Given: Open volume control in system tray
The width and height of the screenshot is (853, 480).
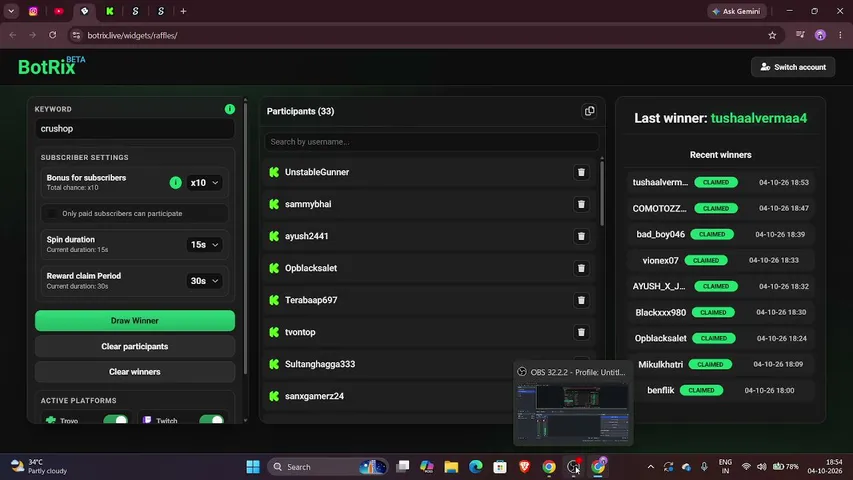Looking at the screenshot, I should click(762, 466).
